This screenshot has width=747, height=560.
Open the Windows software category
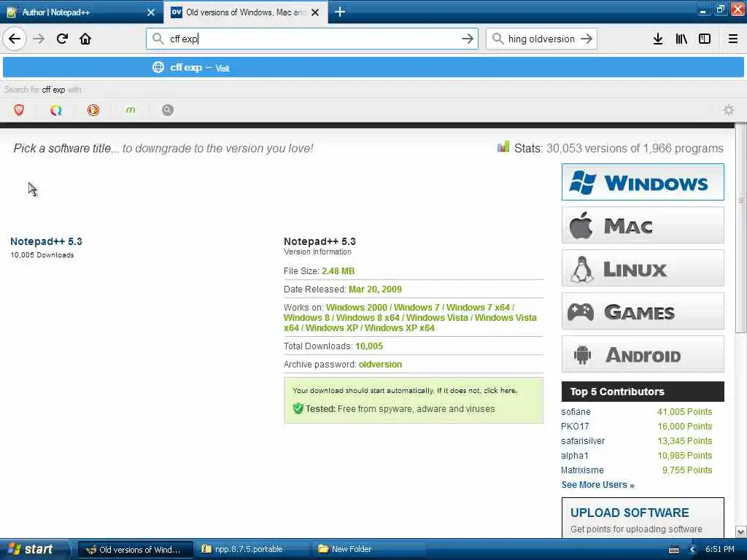tap(643, 182)
